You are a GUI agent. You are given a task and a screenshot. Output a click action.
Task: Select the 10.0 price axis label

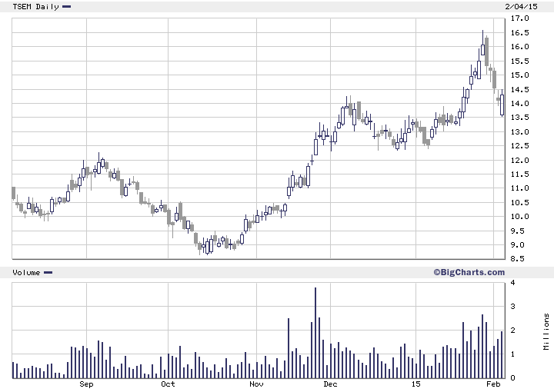pos(519,216)
